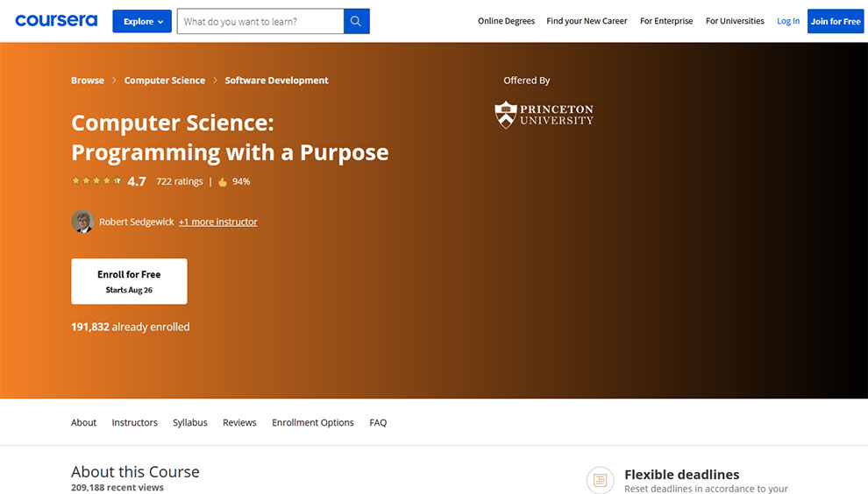
Task: Focus the 'What do you want to learn?' search field
Action: point(260,21)
